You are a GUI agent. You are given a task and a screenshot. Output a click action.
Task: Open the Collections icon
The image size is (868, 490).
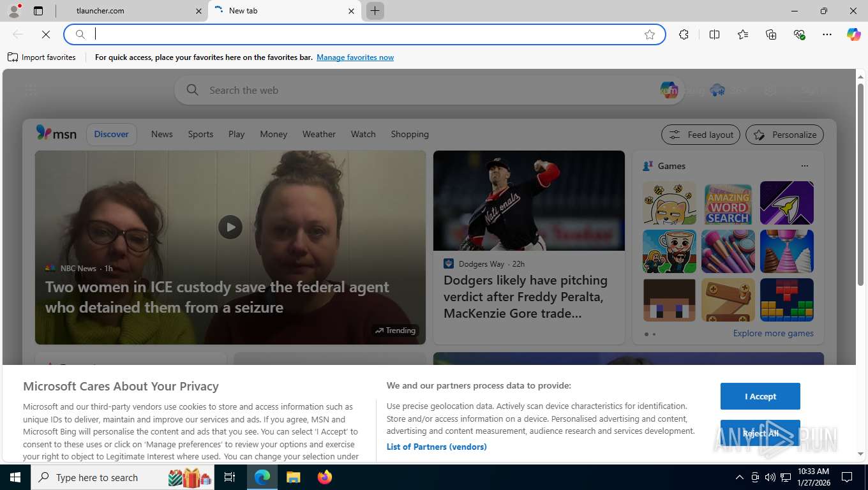click(771, 34)
